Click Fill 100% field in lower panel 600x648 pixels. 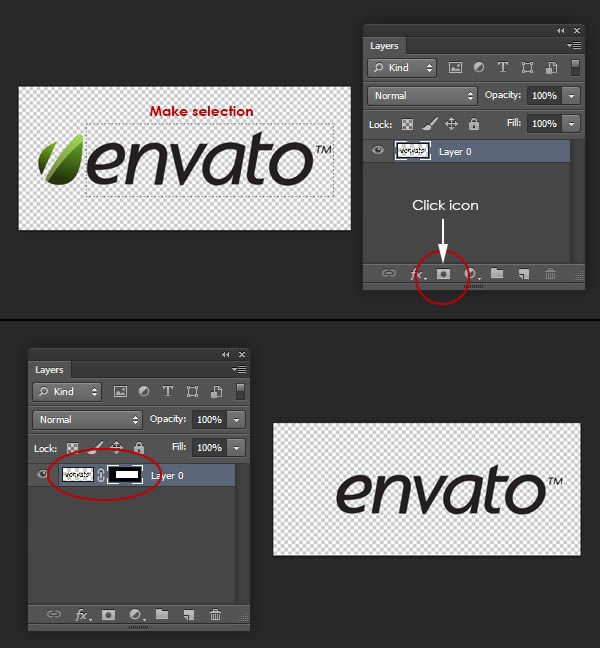210,448
